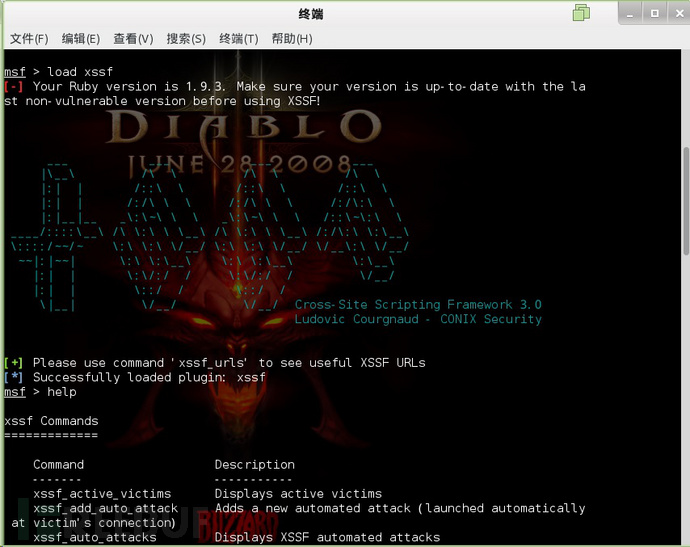Screen dimensions: 690x547
Task: Maximize the 终端 window
Action: click(655, 14)
